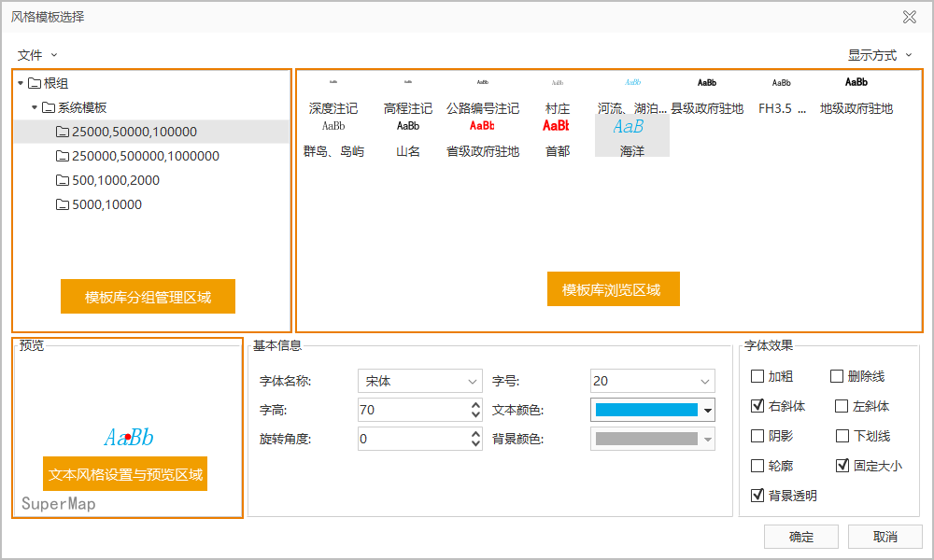
Task: Click the 确定 confirm button
Action: 800,537
